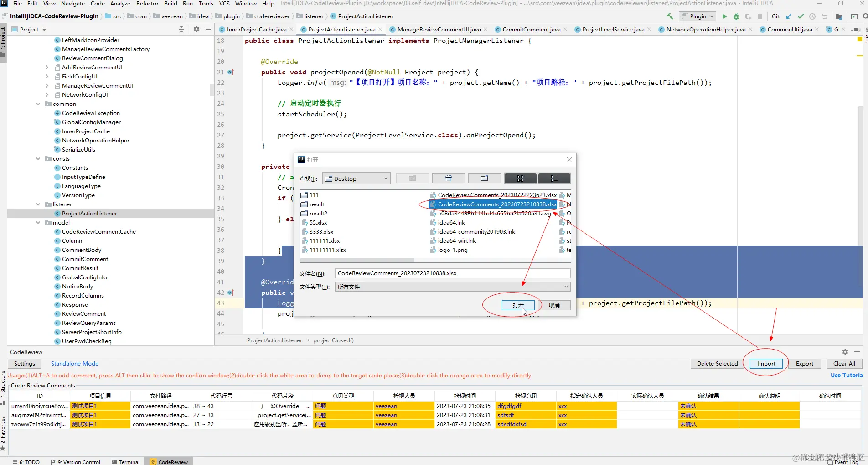Open the Terminal tool window tab
The width and height of the screenshot is (868, 465).
tap(125, 462)
